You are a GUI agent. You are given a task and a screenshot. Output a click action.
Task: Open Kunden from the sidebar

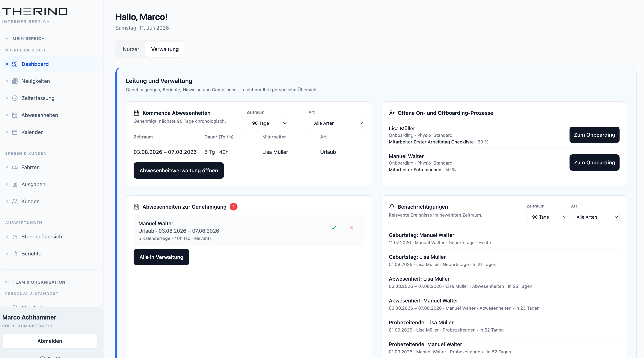click(50, 201)
